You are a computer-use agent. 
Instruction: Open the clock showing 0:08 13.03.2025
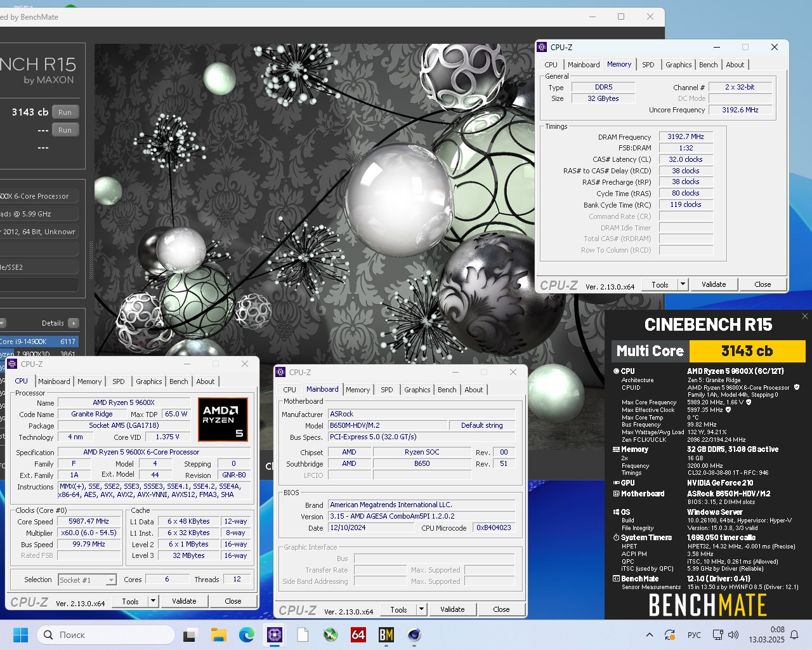coord(766,635)
